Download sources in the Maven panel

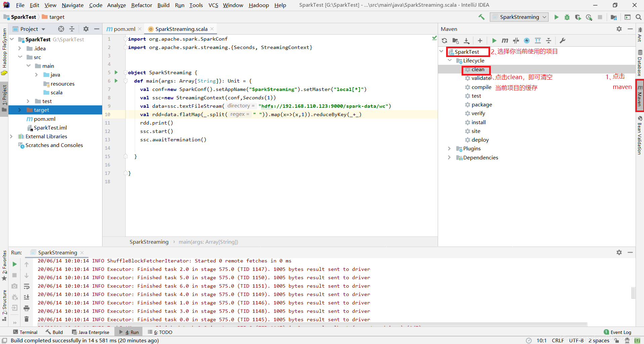466,41
